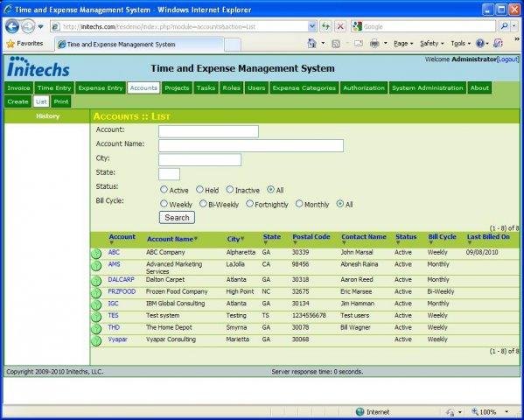Click the Read Mail toolbar icon
This screenshot has height=420, width=524.
pyautogui.click(x=359, y=44)
